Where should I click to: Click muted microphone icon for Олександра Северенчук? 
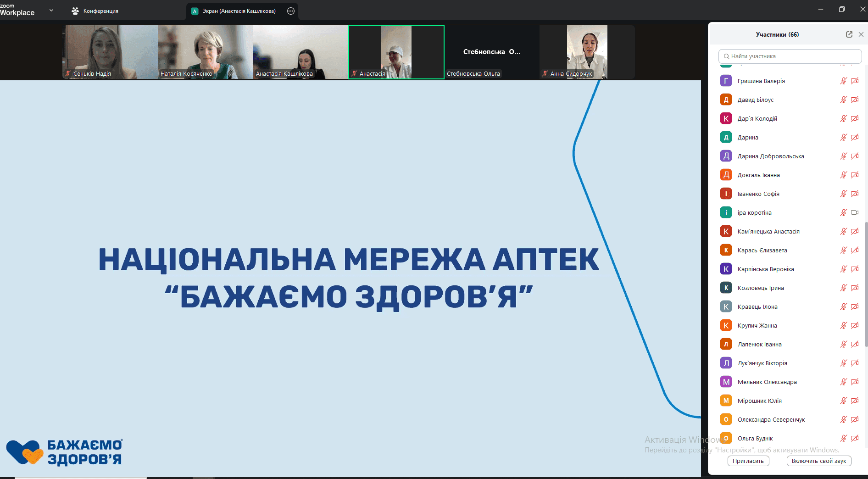843,419
